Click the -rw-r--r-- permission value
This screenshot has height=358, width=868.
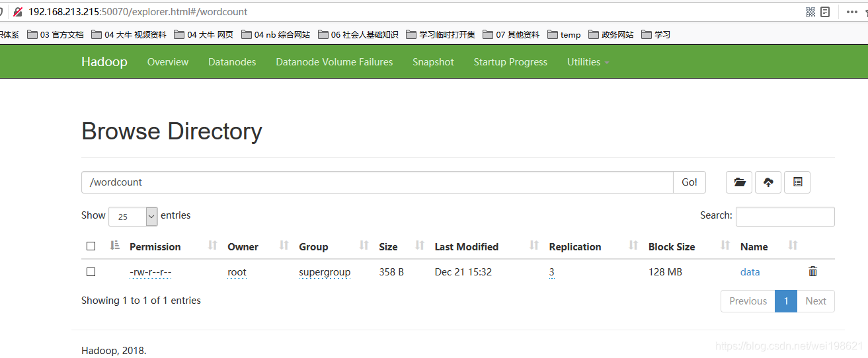(151, 271)
